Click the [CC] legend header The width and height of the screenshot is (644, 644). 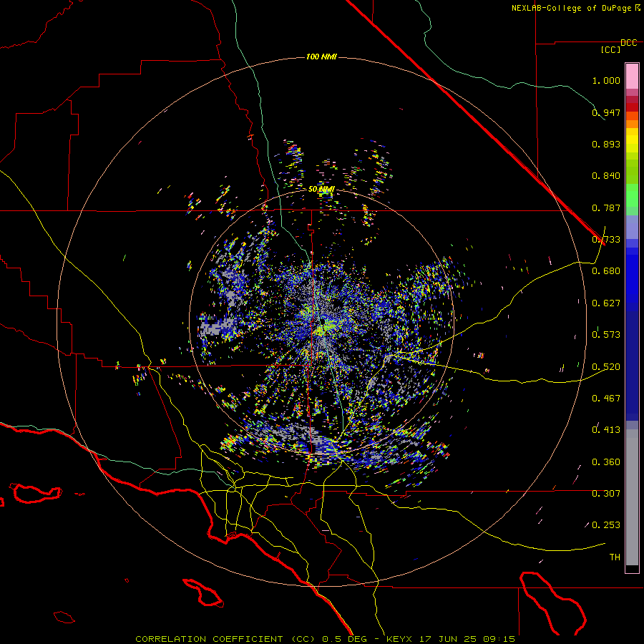click(611, 49)
